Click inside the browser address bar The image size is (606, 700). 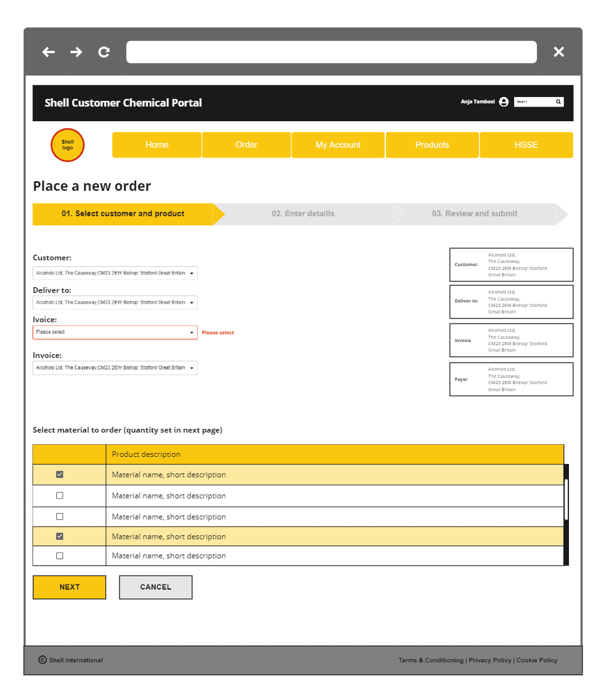[x=331, y=52]
